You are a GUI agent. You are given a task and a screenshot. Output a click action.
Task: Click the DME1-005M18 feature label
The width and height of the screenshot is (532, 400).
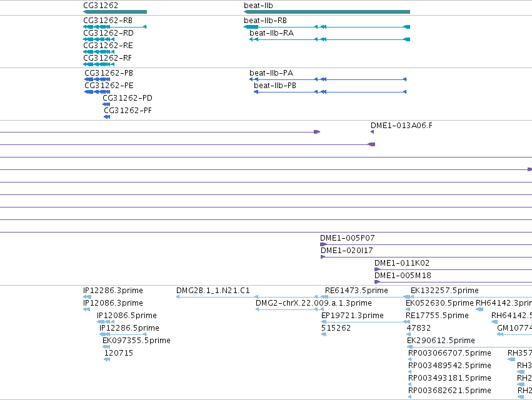click(x=403, y=276)
